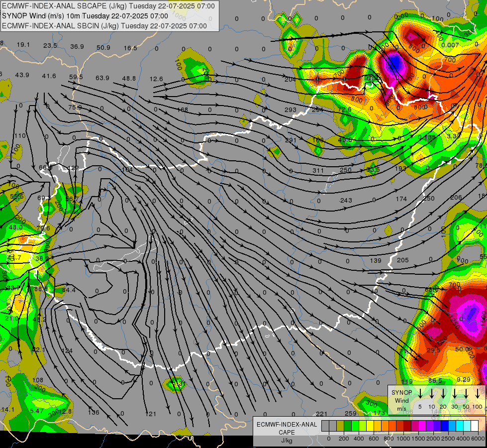This screenshot has height=448, width=487.
Task: Click the SBCIN title line at top
Action: pyautogui.click(x=104, y=26)
